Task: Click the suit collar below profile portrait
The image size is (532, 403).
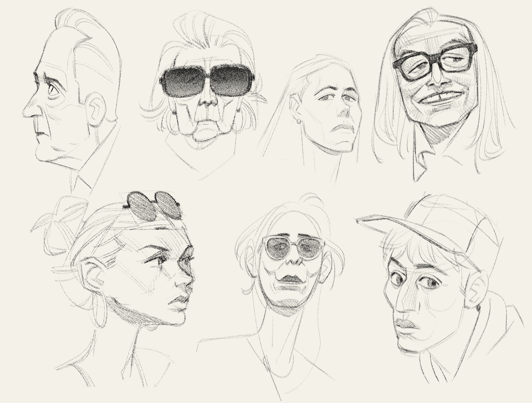Action: (84, 180)
